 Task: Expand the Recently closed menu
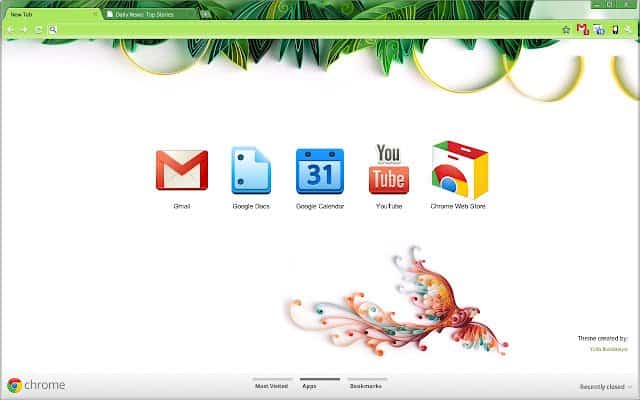click(606, 387)
